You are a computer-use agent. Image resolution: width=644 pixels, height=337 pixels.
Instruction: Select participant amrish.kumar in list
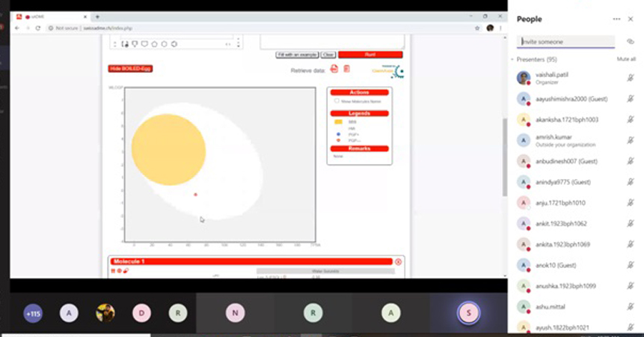[556, 140]
